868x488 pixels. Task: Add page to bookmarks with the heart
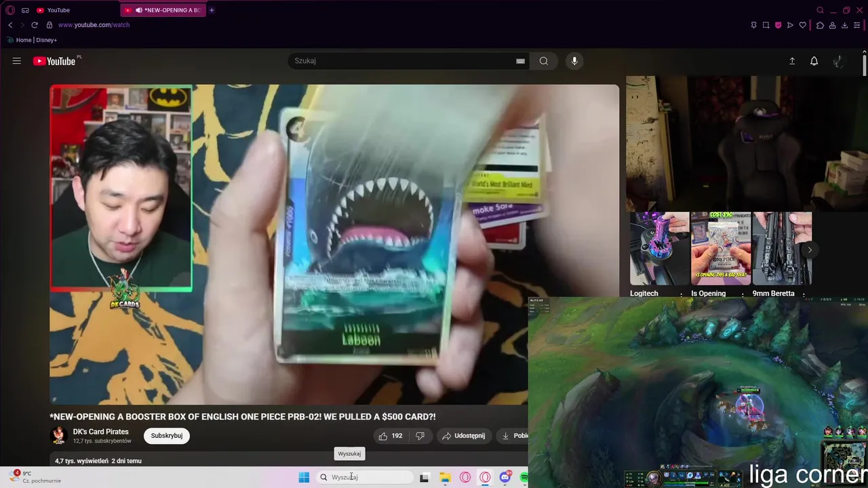point(803,25)
